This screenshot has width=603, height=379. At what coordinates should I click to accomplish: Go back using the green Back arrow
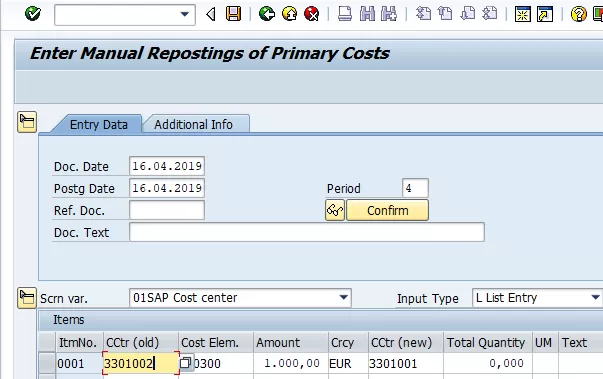pos(267,14)
